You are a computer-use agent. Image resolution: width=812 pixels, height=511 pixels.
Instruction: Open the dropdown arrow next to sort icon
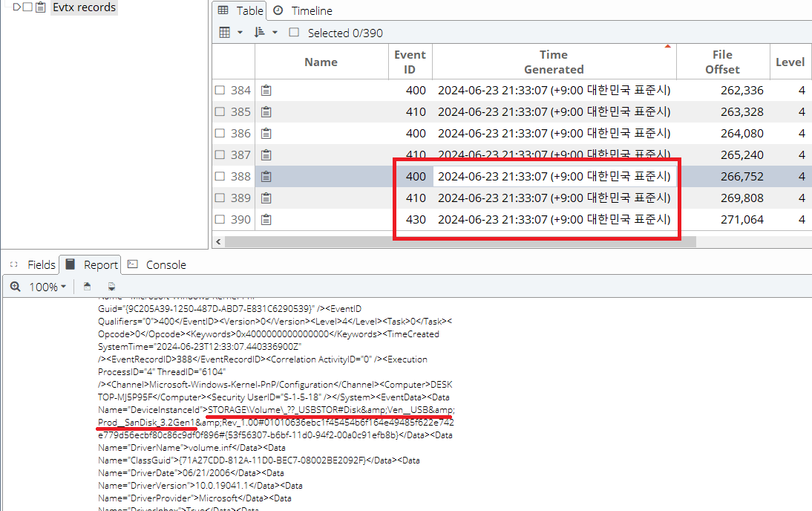pyautogui.click(x=275, y=33)
